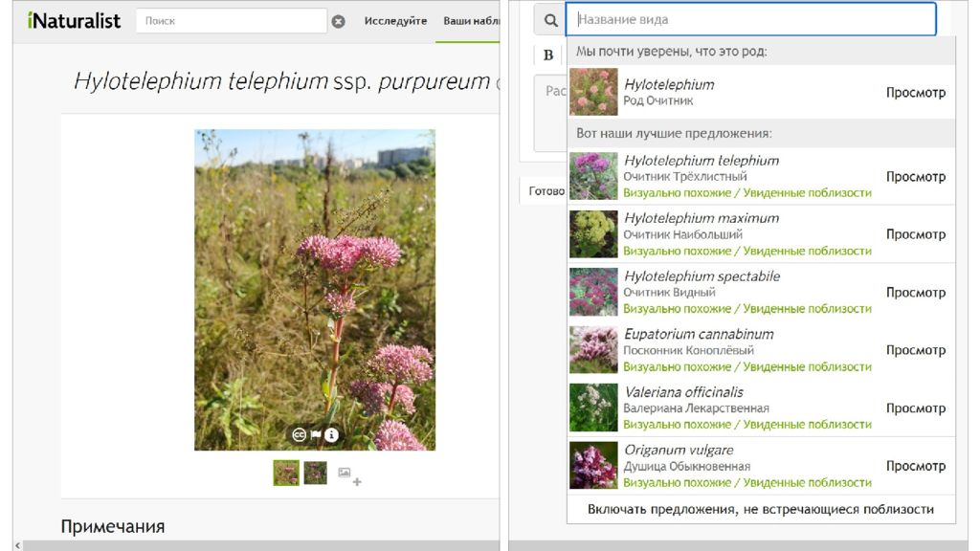Open the main observation photo of the pink flower
This screenshot has height=551, width=980.
pos(315,290)
